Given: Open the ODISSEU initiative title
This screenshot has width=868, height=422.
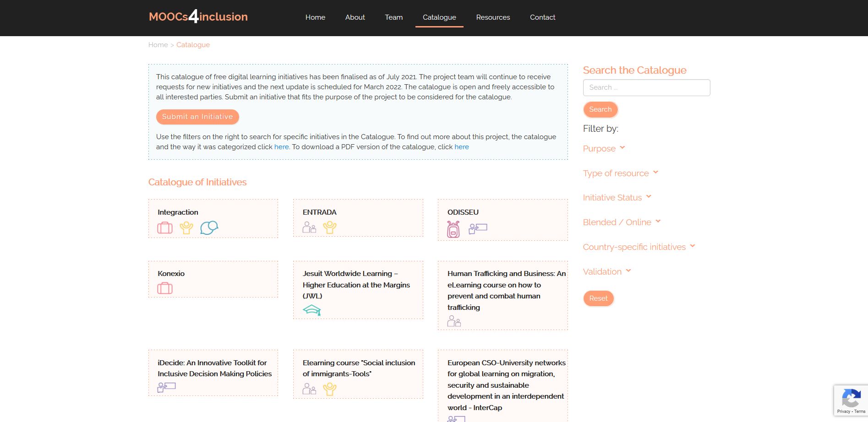Looking at the screenshot, I should point(463,212).
